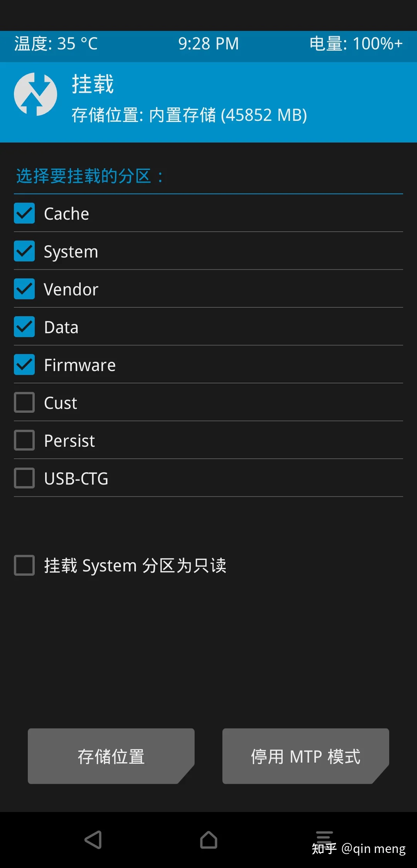Tap the home navigation icon
The width and height of the screenshot is (417, 868).
coord(208,840)
